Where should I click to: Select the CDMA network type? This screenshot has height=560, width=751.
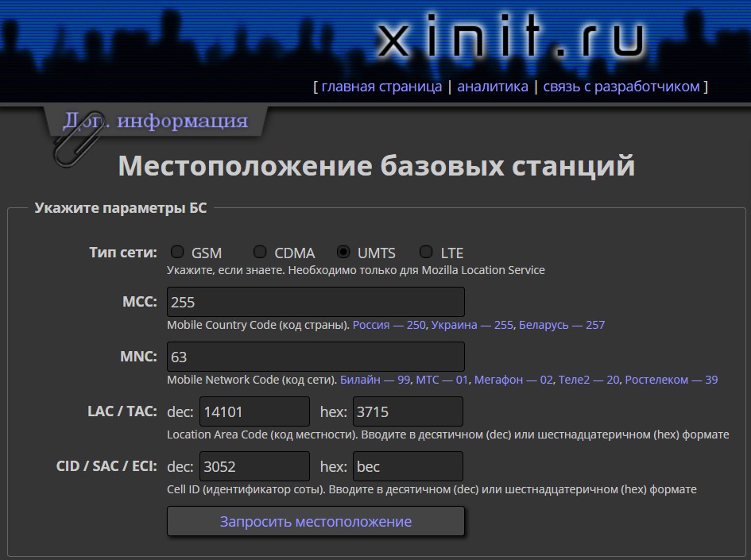coord(260,252)
